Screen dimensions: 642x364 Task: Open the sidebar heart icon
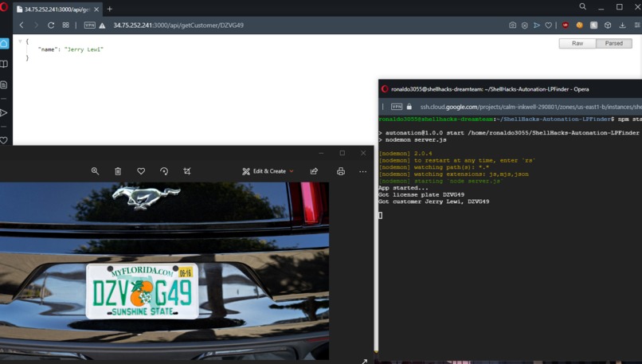[x=4, y=140]
